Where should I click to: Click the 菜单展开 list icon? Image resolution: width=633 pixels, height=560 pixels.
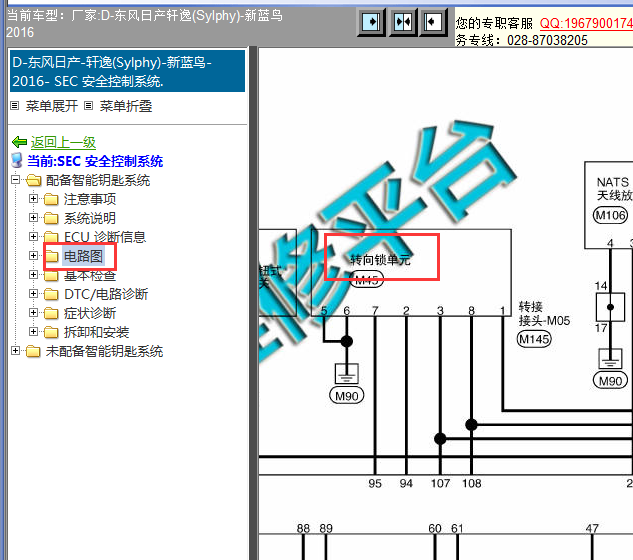(15, 106)
